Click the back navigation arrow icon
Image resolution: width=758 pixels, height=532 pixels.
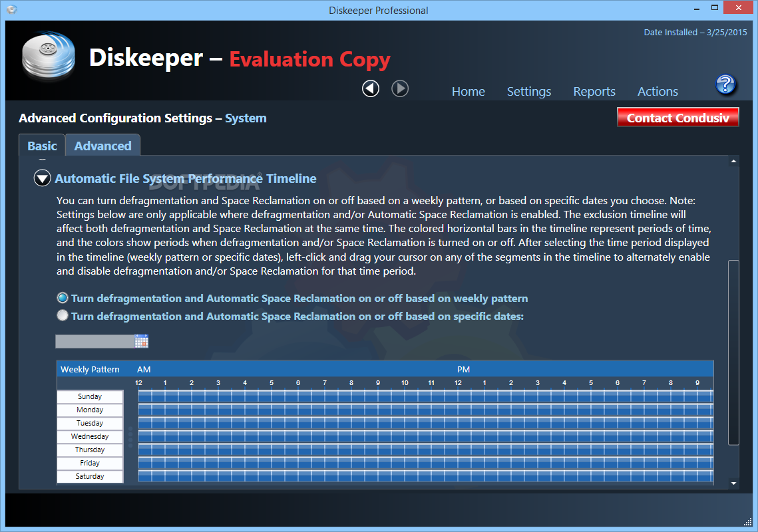[371, 88]
